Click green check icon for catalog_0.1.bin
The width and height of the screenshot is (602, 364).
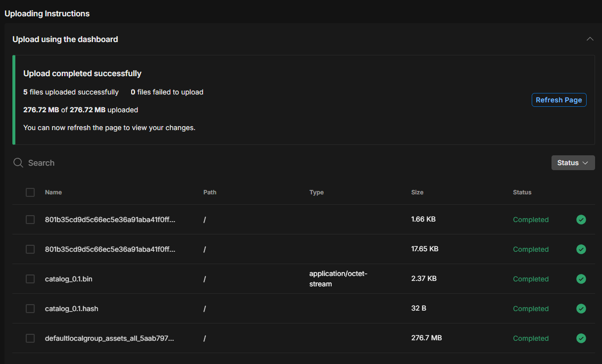tap(581, 279)
